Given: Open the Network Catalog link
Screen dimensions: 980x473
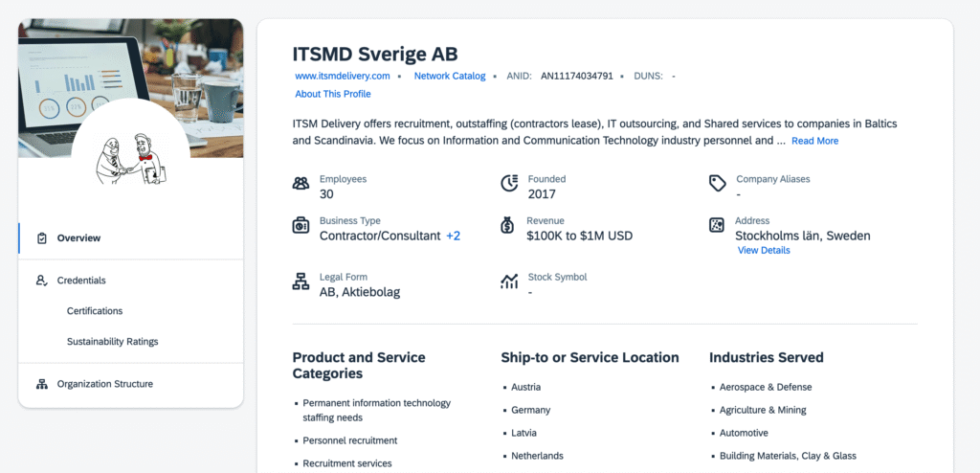Looking at the screenshot, I should (450, 76).
